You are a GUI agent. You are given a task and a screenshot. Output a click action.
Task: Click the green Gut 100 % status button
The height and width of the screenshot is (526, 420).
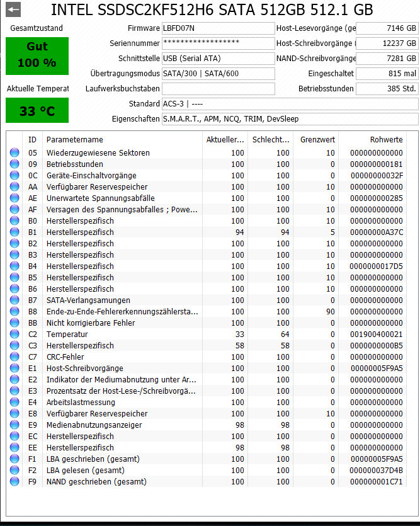(x=37, y=55)
